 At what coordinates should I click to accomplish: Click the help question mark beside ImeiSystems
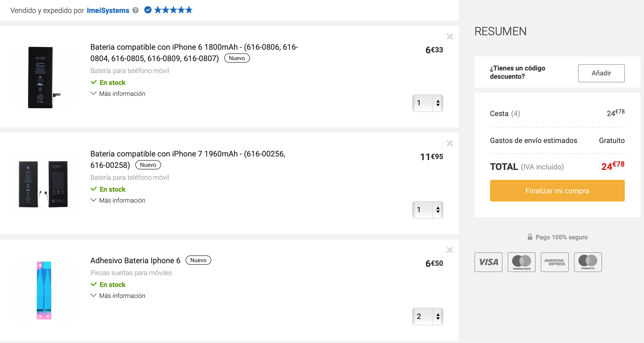point(135,10)
